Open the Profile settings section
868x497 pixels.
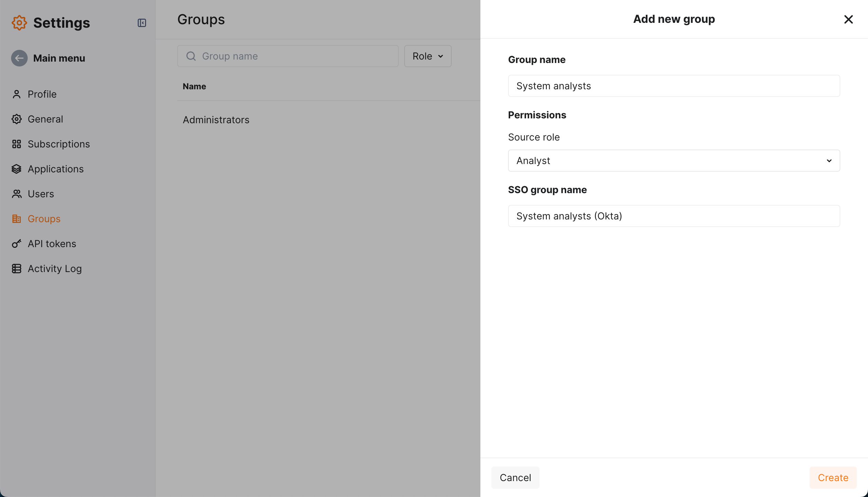[42, 94]
